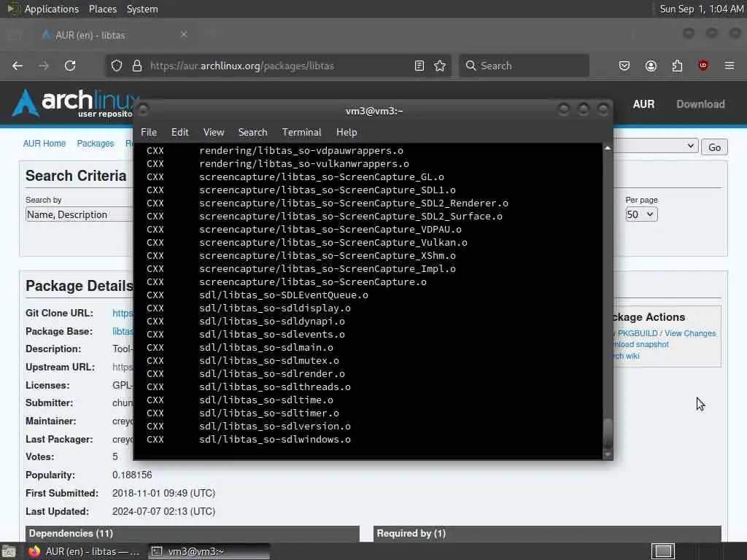The image size is (747, 560).
Task: Click the line sdl/libtas_so-SDLEventQueue.o
Action: pyautogui.click(x=284, y=295)
